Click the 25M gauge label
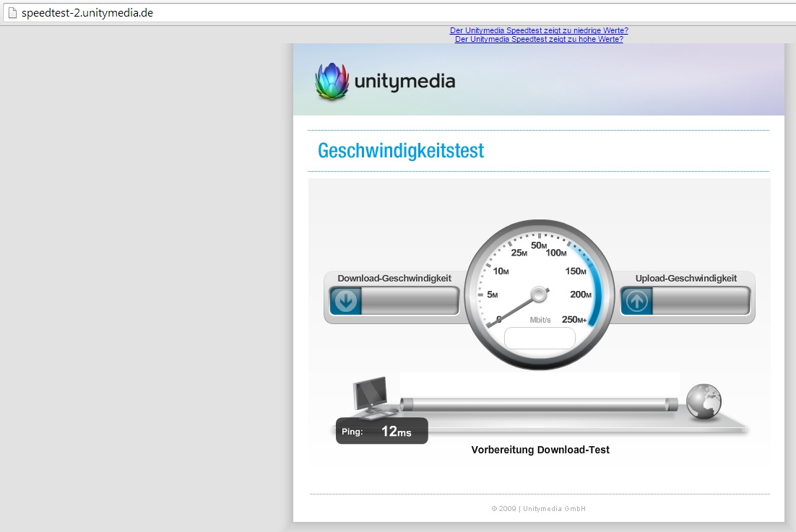 (519, 253)
